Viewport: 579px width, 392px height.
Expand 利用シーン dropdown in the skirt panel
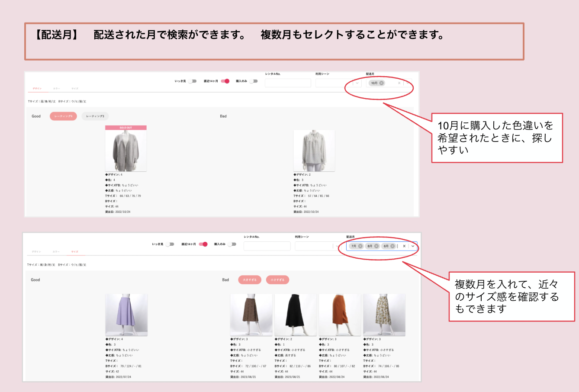pos(337,246)
